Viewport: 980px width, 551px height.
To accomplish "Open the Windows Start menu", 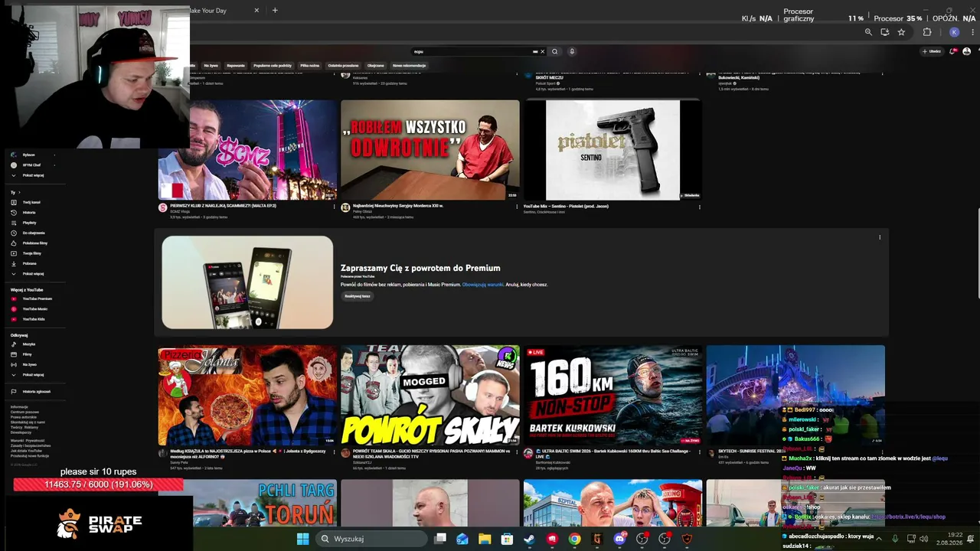I will coord(302,539).
